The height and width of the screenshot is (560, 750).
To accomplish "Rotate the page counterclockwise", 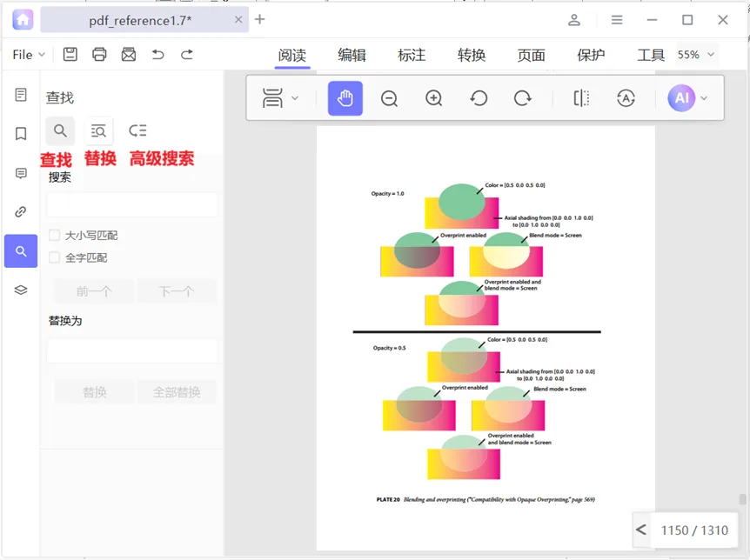I will (x=479, y=98).
